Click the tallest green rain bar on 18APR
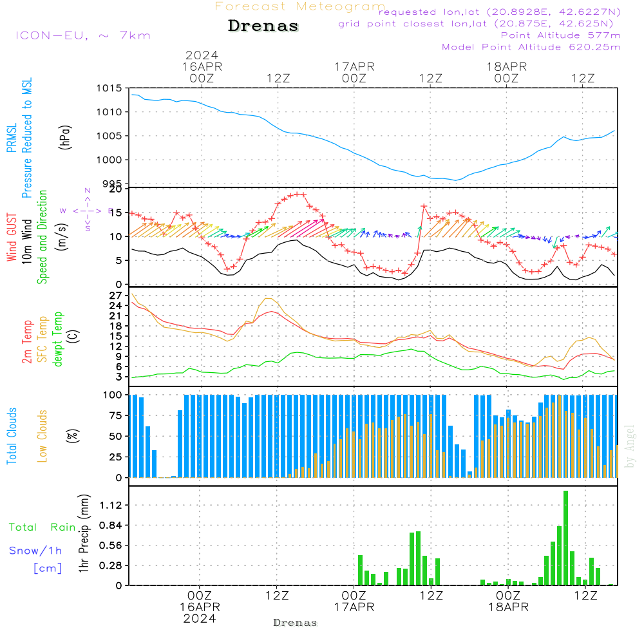Viewport: 644px width, 644px height. (565, 538)
